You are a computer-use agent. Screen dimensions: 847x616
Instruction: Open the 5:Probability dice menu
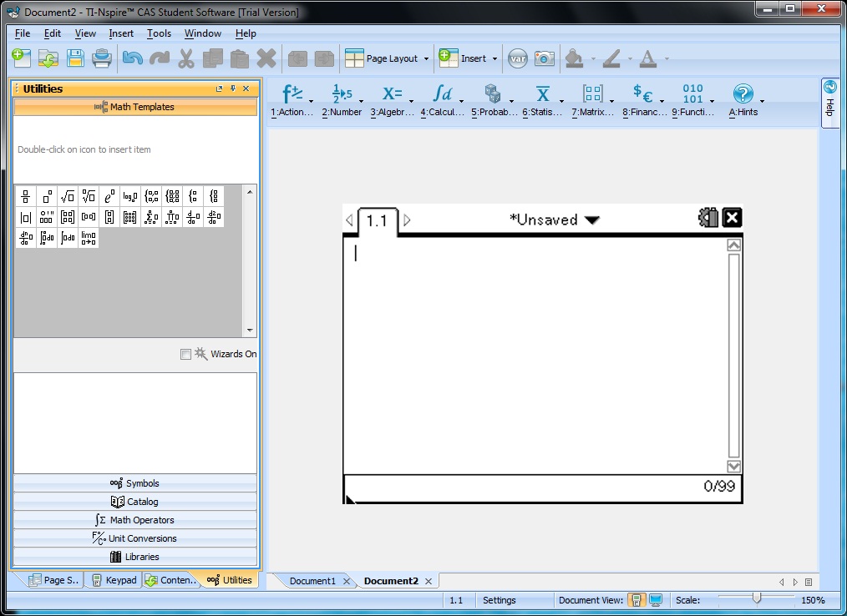(x=493, y=93)
